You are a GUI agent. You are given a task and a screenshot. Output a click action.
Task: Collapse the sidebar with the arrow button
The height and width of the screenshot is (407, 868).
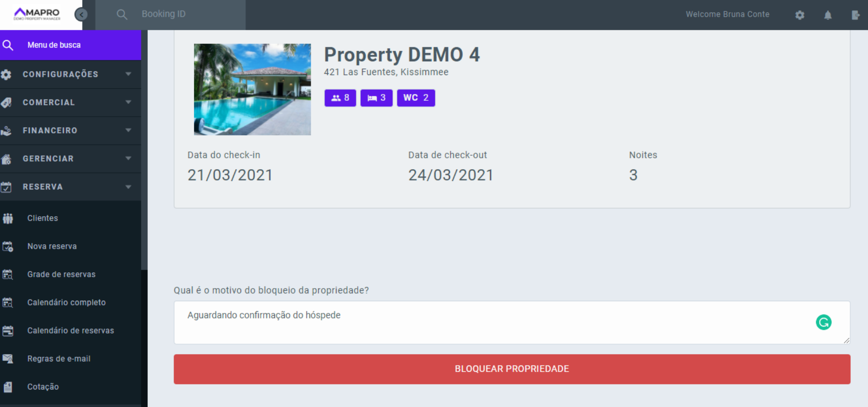pos(81,14)
